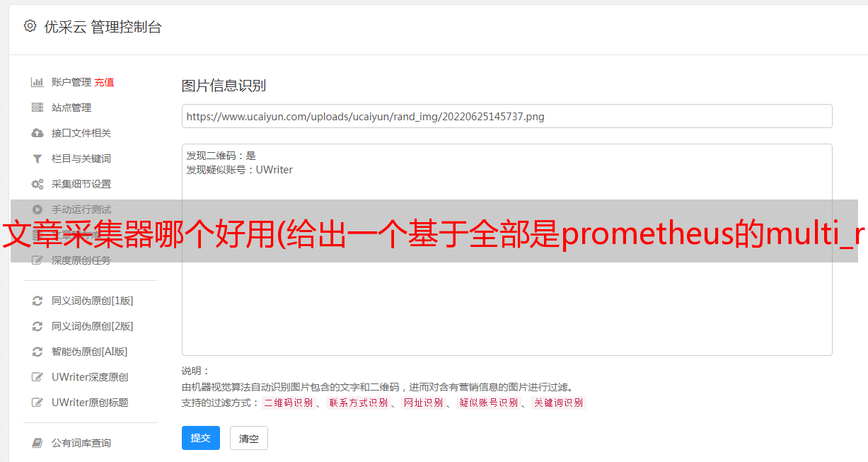Click the 公有词库查询 book icon
The height and width of the screenshot is (462, 868).
pos(37,443)
